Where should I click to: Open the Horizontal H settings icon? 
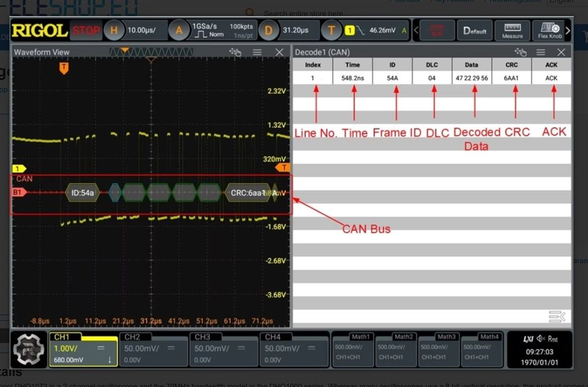click(114, 31)
